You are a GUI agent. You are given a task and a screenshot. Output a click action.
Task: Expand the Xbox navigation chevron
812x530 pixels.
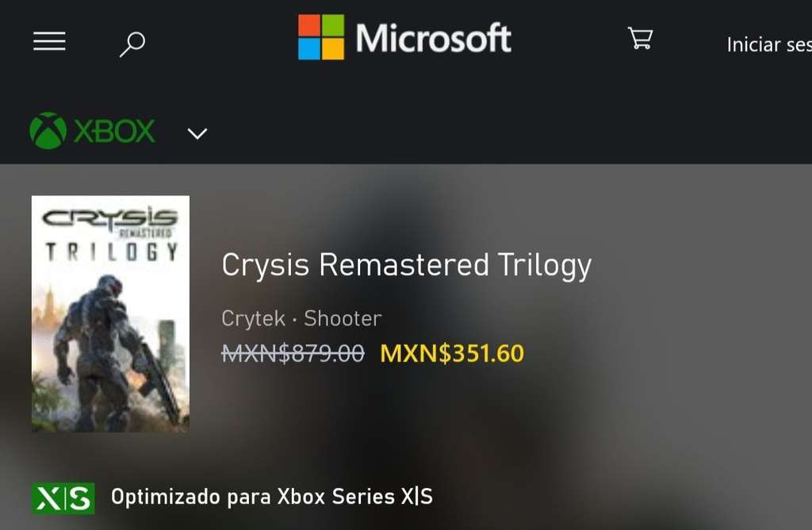coord(197,133)
